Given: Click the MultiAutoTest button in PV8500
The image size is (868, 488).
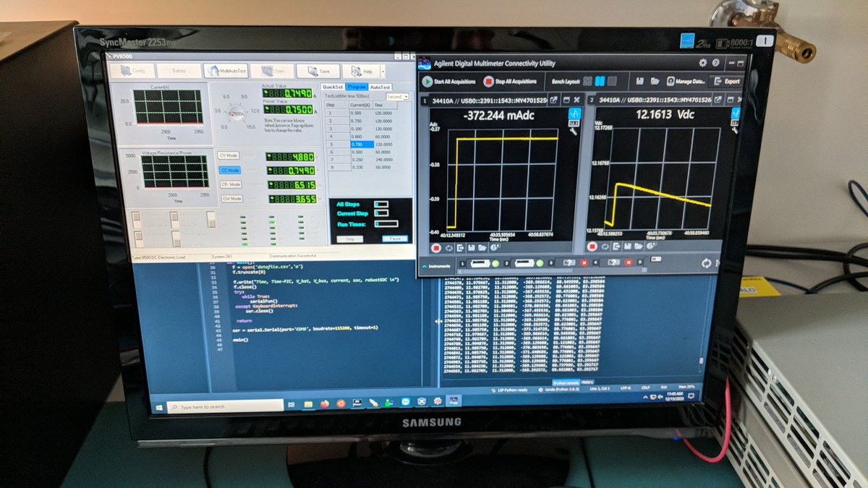Looking at the screenshot, I should click(x=226, y=71).
